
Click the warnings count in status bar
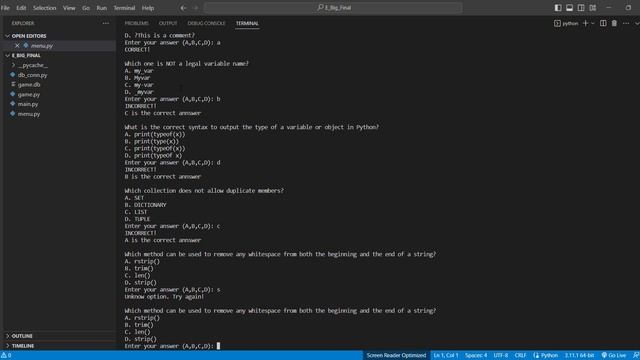(x=6, y=356)
